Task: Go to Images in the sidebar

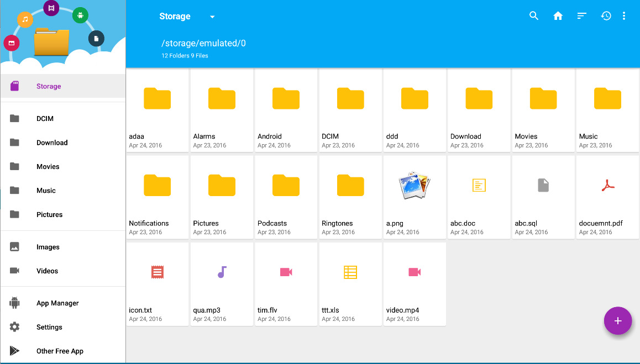Action: pyautogui.click(x=48, y=247)
